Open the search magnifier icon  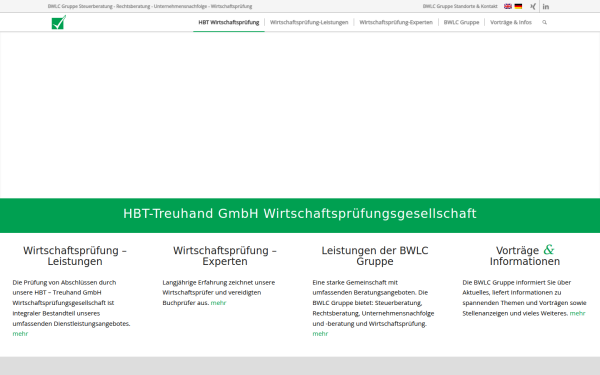coord(544,22)
